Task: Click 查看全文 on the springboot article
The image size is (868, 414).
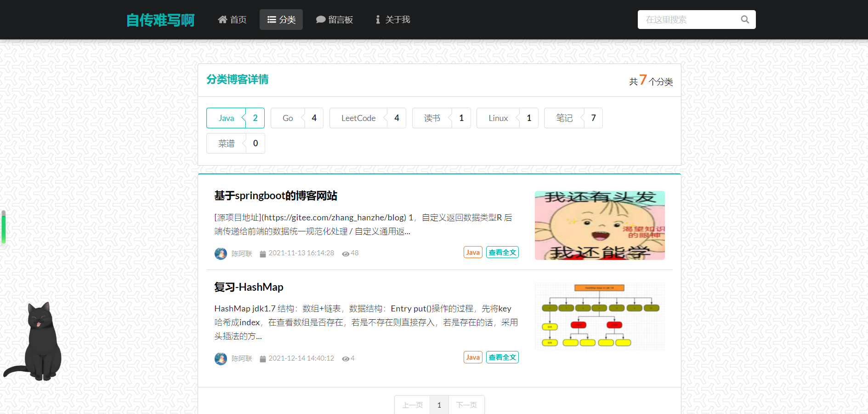Action: [x=502, y=252]
